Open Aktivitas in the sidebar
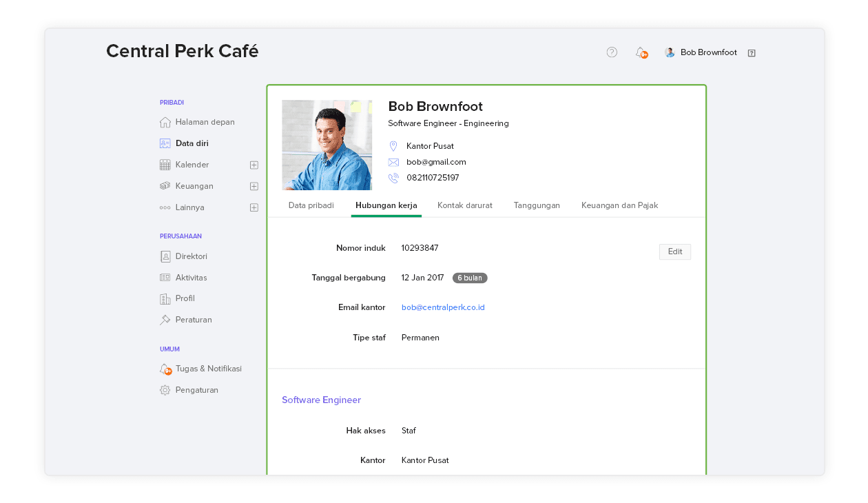The width and height of the screenshot is (868, 503). click(192, 278)
